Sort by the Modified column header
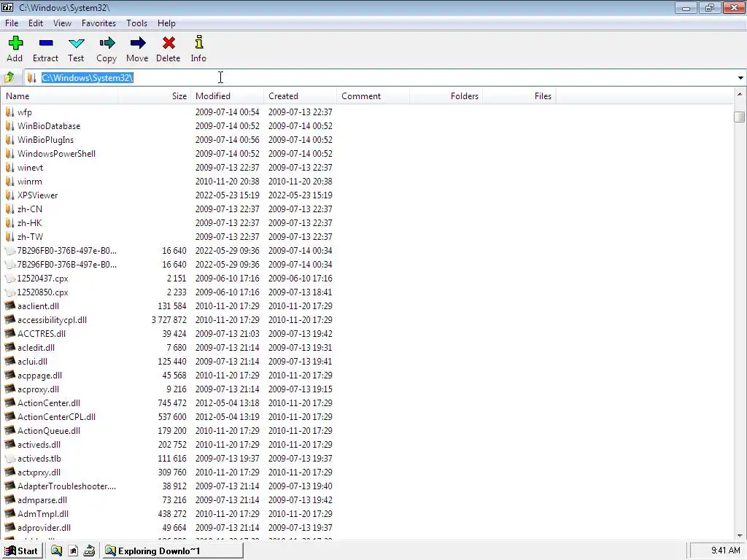The image size is (747, 560). 228,96
